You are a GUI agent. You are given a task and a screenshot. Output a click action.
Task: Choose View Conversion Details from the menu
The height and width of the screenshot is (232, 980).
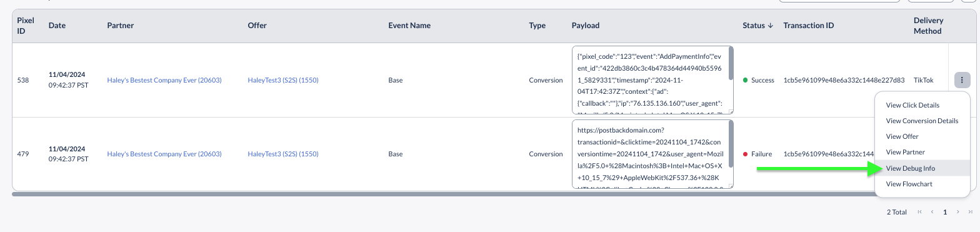(922, 121)
